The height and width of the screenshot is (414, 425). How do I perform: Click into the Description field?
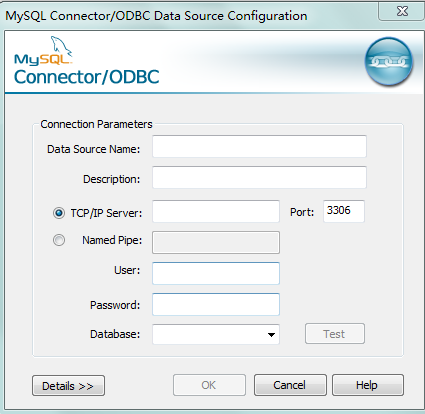259,177
